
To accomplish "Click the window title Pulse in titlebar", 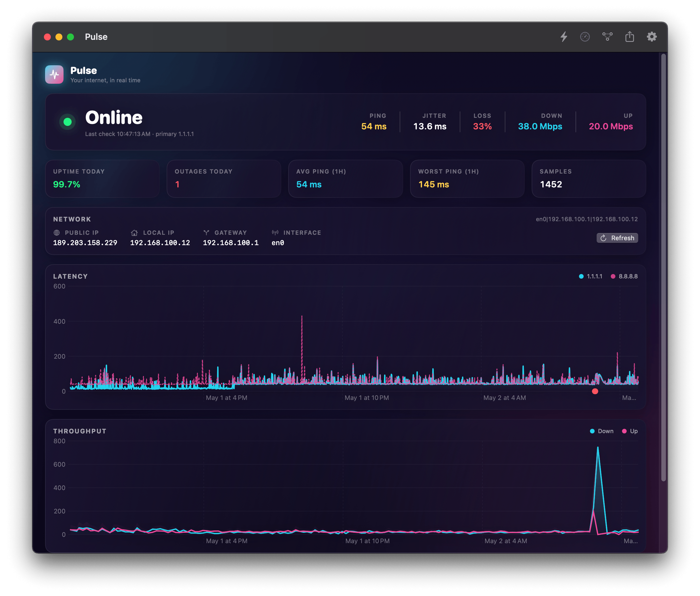I will pyautogui.click(x=96, y=37).
